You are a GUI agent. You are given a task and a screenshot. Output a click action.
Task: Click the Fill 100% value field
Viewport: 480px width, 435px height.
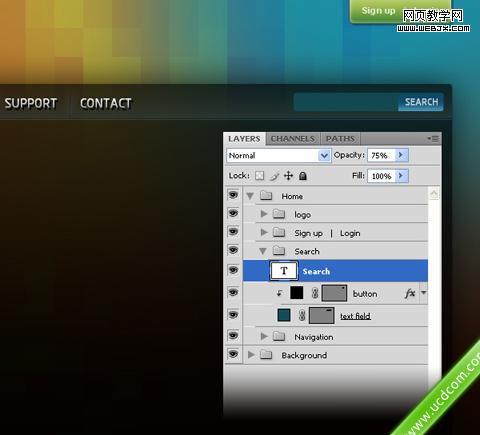pos(381,176)
